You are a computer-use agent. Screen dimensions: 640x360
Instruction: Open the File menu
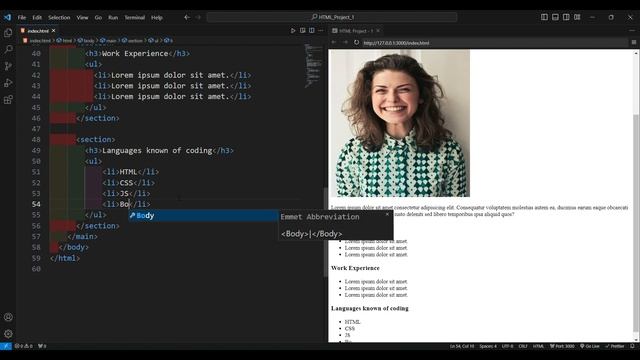click(22, 18)
